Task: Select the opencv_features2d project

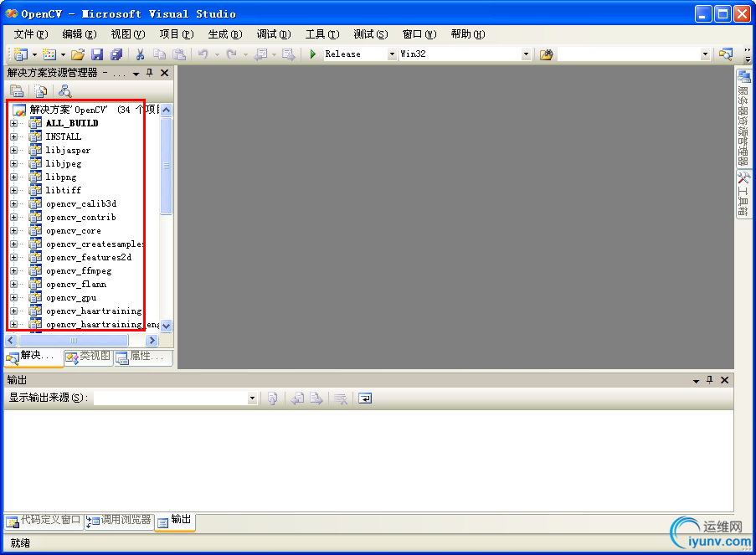Action: click(x=89, y=258)
